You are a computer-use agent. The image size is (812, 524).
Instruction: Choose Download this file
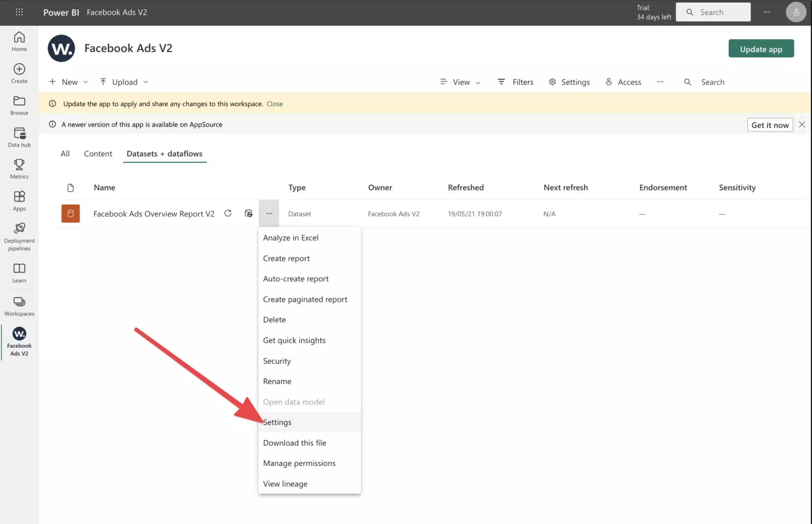[x=310, y=443]
